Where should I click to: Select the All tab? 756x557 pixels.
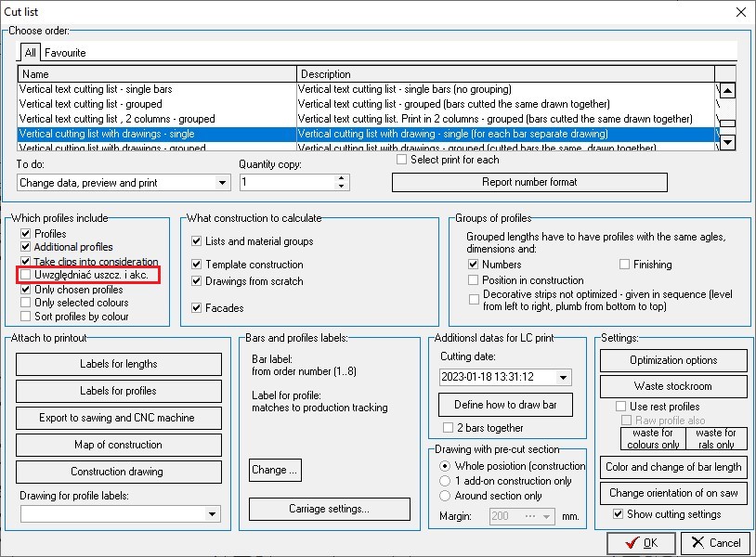(31, 53)
